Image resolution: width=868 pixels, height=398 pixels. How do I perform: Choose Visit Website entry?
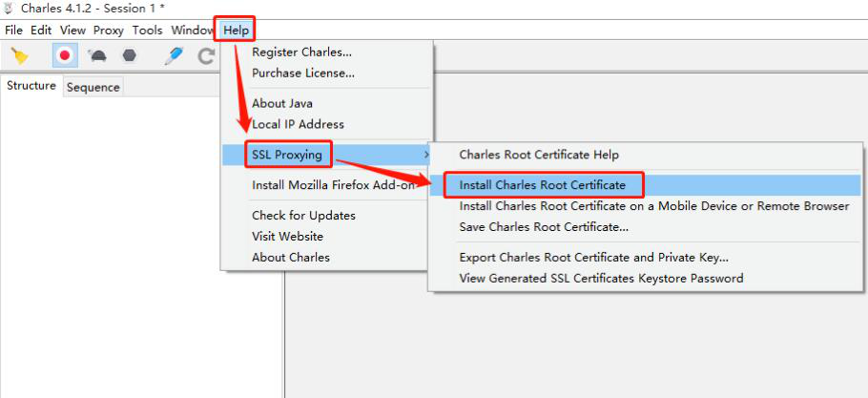tap(326, 237)
